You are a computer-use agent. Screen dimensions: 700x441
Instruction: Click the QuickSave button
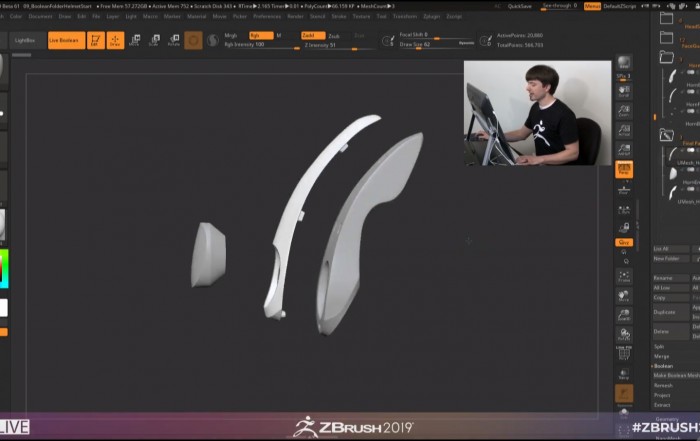[520, 6]
